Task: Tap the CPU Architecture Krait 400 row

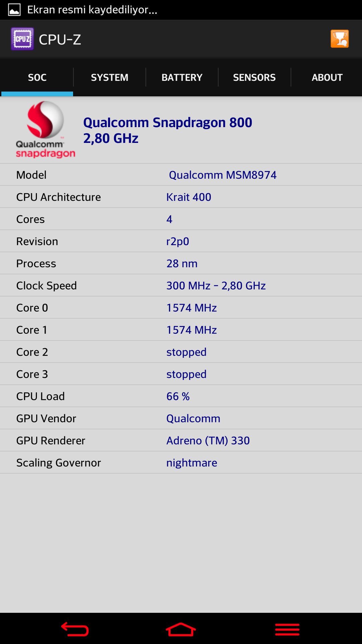Action: 181,197
